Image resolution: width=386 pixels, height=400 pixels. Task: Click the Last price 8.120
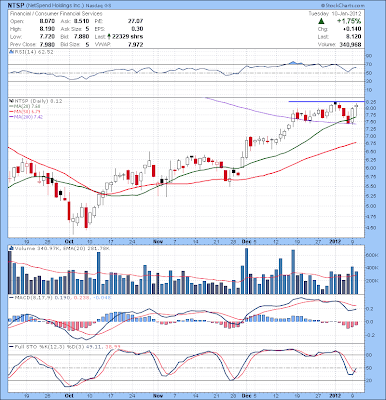pos(353,37)
